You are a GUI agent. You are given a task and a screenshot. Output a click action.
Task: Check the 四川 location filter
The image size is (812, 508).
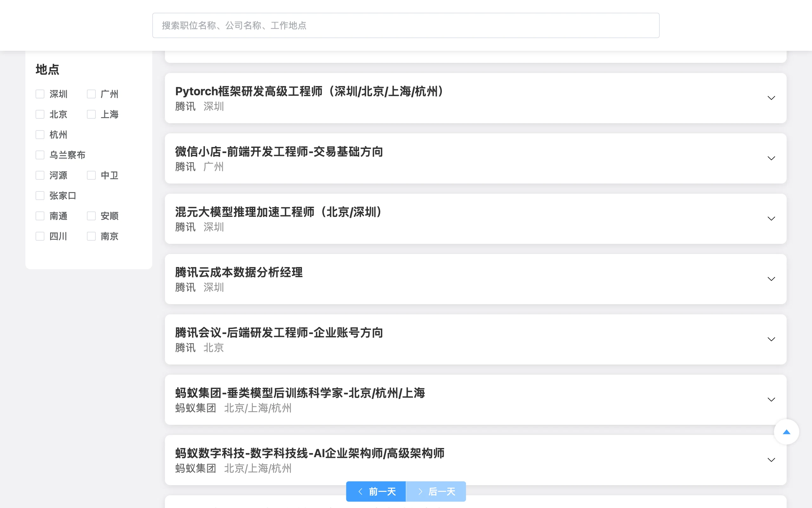[40, 236]
